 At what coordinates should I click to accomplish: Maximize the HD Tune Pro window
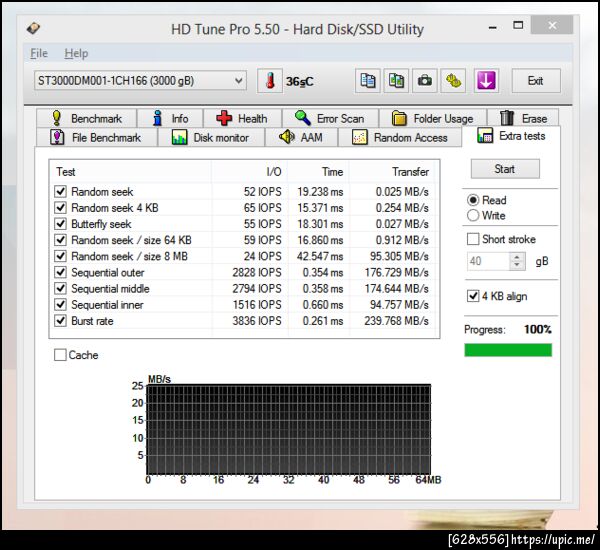[x=518, y=26]
